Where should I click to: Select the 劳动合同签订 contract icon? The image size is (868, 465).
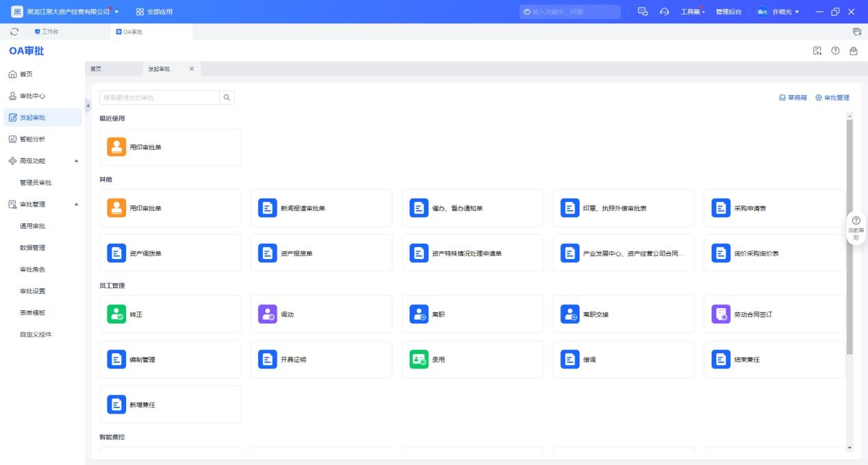click(x=721, y=314)
